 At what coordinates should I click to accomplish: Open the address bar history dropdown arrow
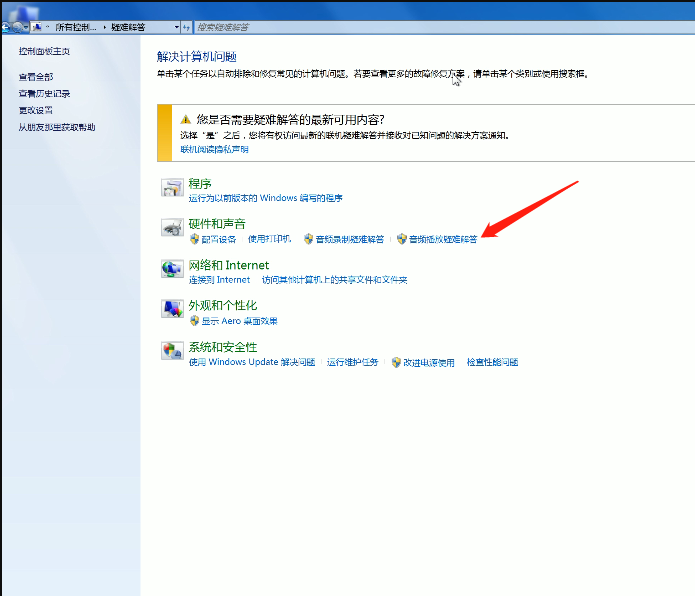click(176, 27)
